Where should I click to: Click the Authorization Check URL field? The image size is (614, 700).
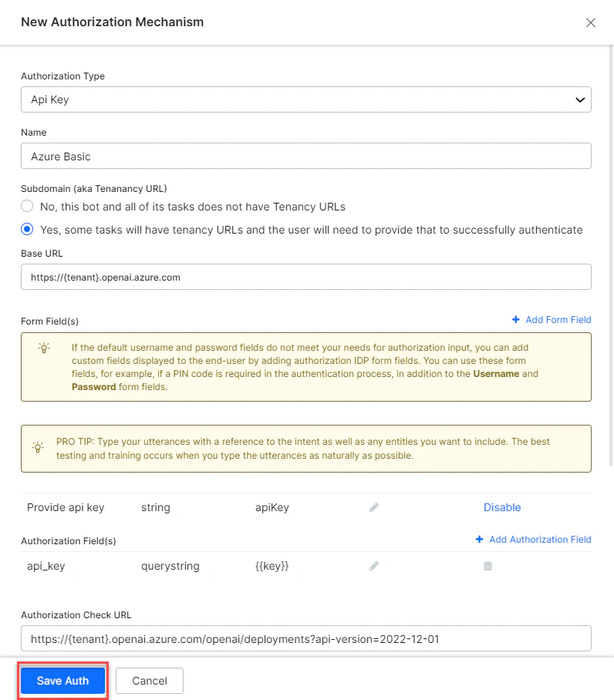coord(305,638)
